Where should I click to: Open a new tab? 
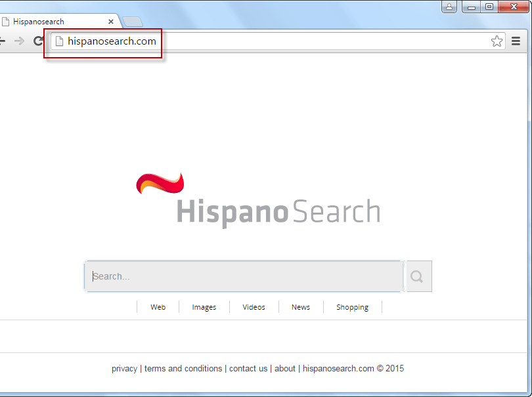(132, 22)
